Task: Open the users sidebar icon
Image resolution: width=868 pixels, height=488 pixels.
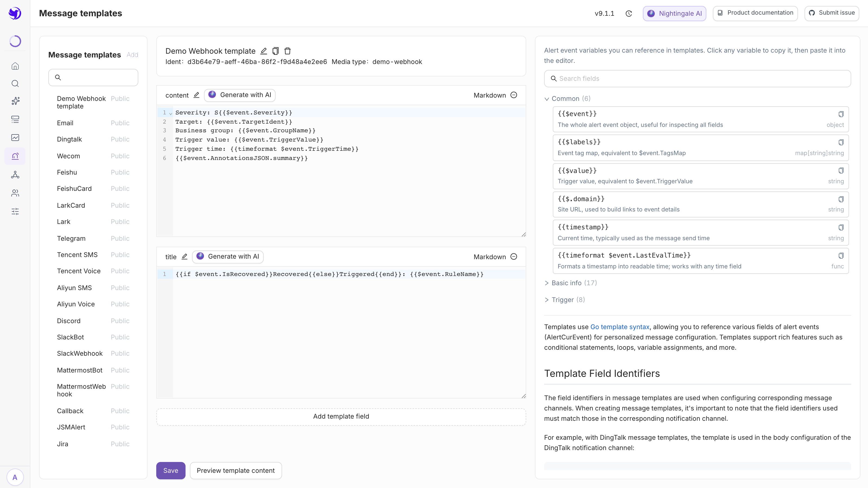Action: [x=15, y=193]
